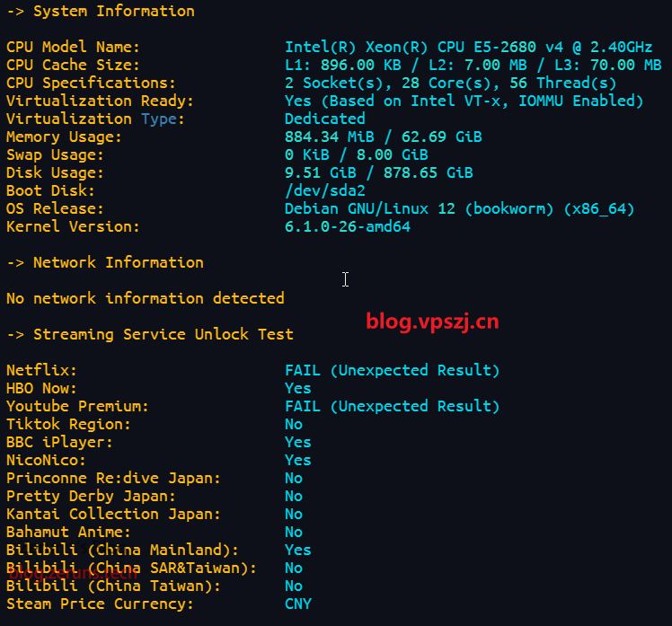Viewport: 672px width, 626px height.
Task: Click the CPU Cache Size value
Action: point(473,65)
